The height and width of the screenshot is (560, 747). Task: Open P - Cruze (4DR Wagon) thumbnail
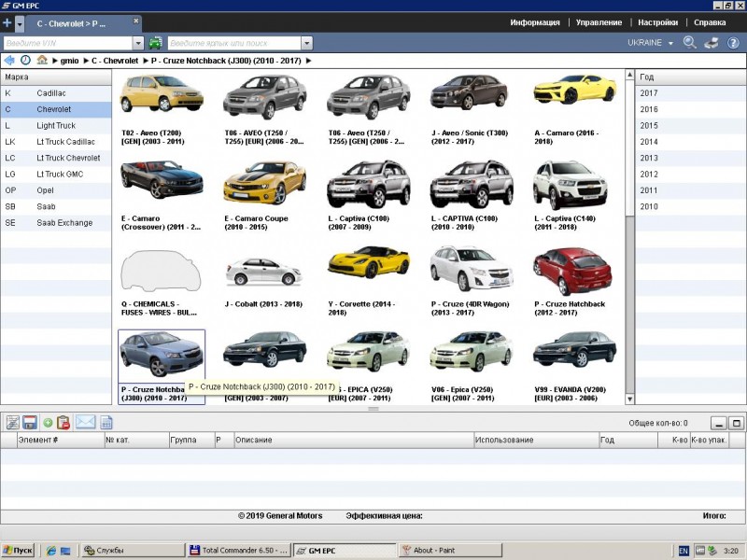coord(471,269)
